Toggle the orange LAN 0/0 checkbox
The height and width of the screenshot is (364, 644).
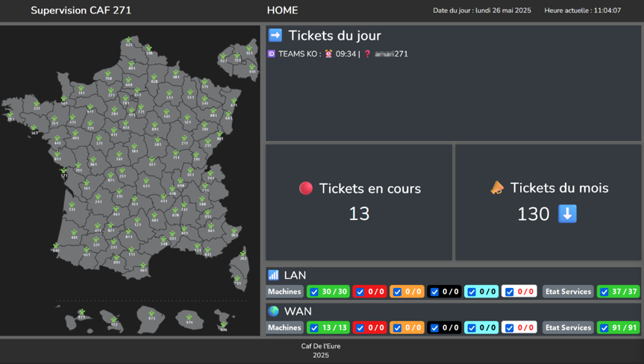click(397, 292)
